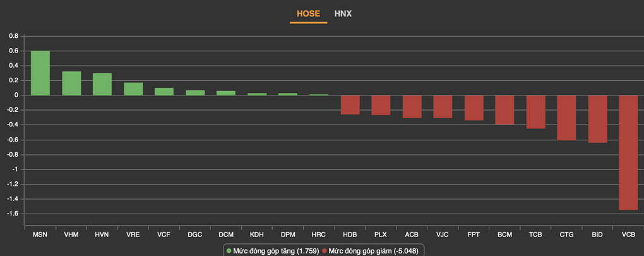Click the HDB axis label

point(350,235)
